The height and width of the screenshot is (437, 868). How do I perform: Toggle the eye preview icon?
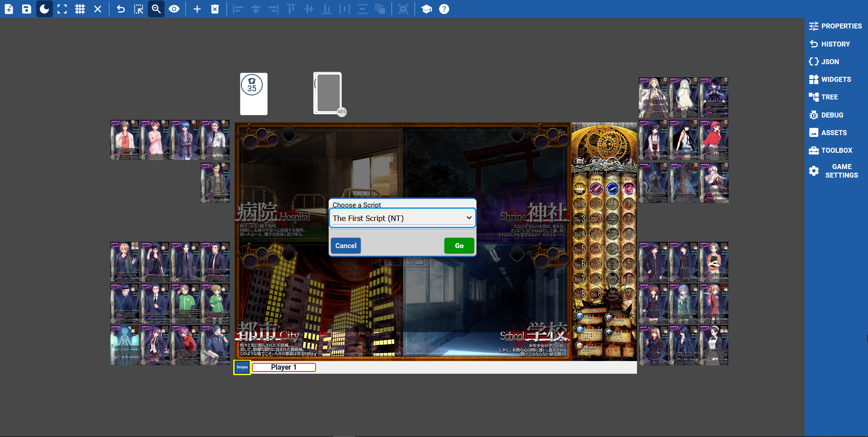pyautogui.click(x=174, y=9)
